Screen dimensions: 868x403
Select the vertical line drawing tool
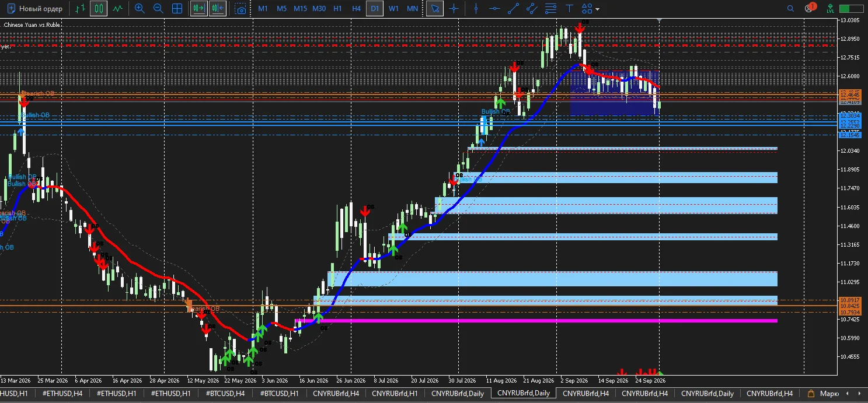(x=476, y=9)
